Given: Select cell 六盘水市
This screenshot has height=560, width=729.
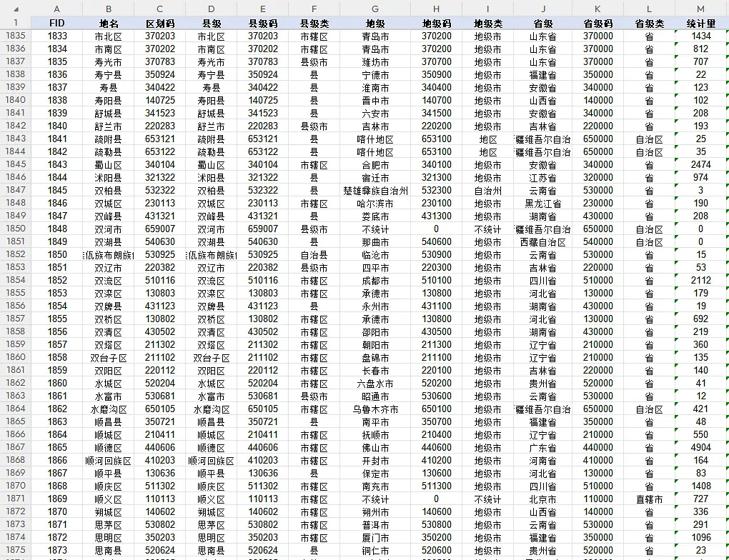Looking at the screenshot, I should coord(375,384).
